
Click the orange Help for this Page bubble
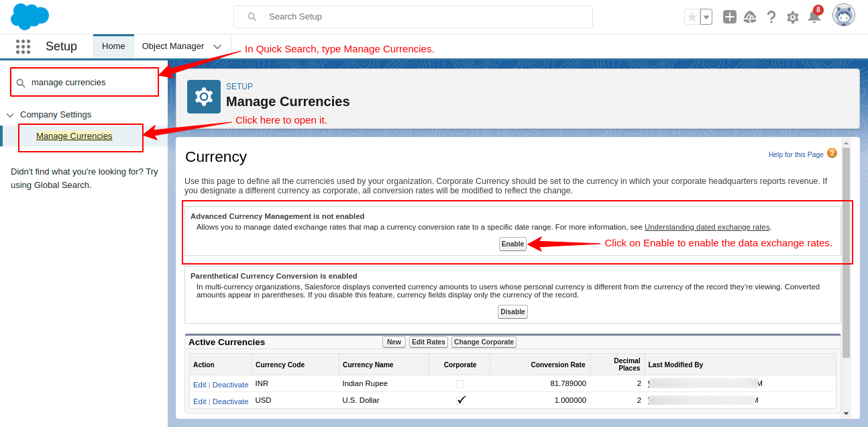click(832, 153)
